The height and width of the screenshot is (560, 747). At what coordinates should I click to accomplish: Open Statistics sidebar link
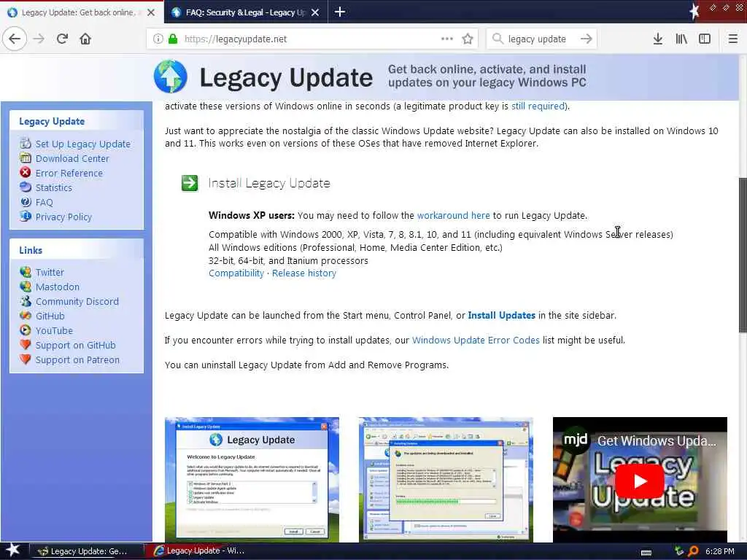coord(54,187)
